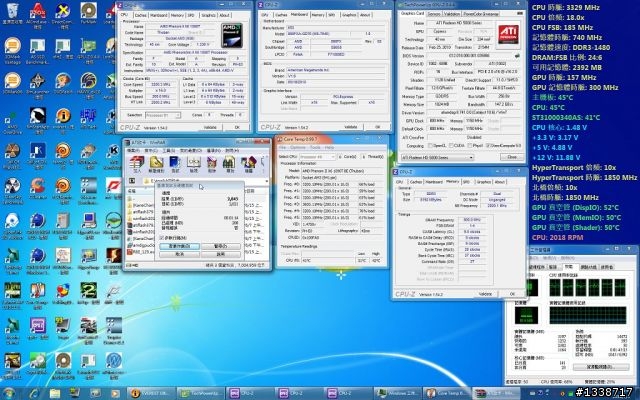Click the Resource Monitor button in Task Manager

[x=599, y=367]
